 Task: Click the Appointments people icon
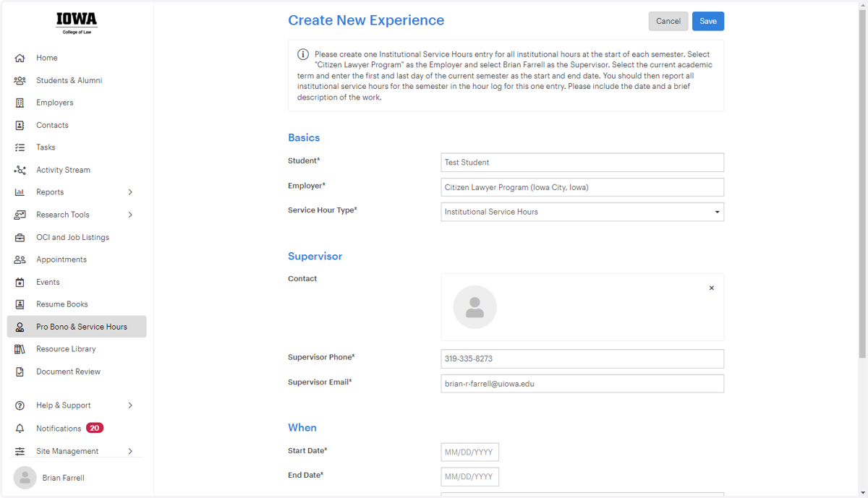20,259
